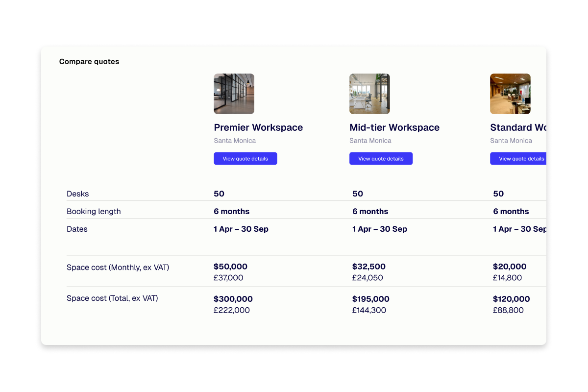Select Santa Monica under Mid-tier Workspace
Screen dimensions: 588x392
[370, 141]
